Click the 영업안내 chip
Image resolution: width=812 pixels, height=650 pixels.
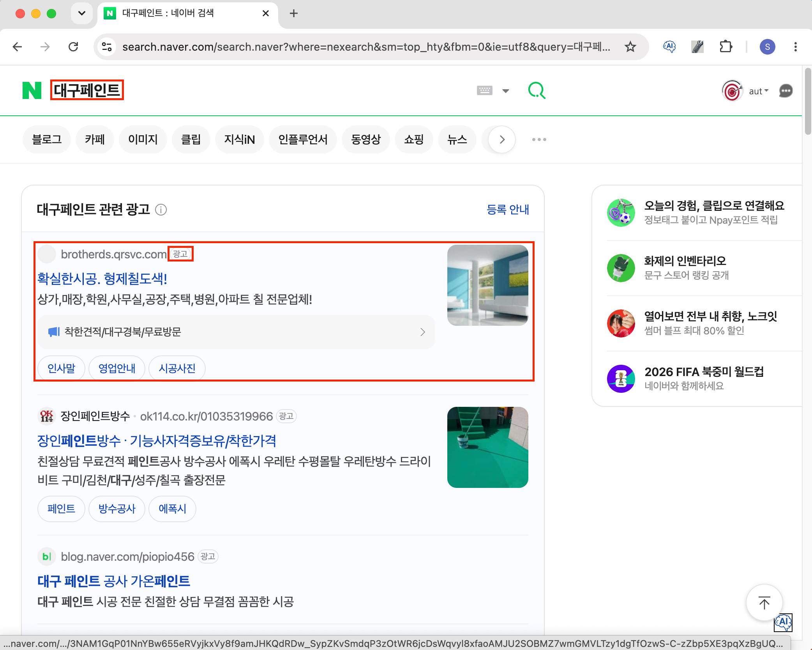117,368
